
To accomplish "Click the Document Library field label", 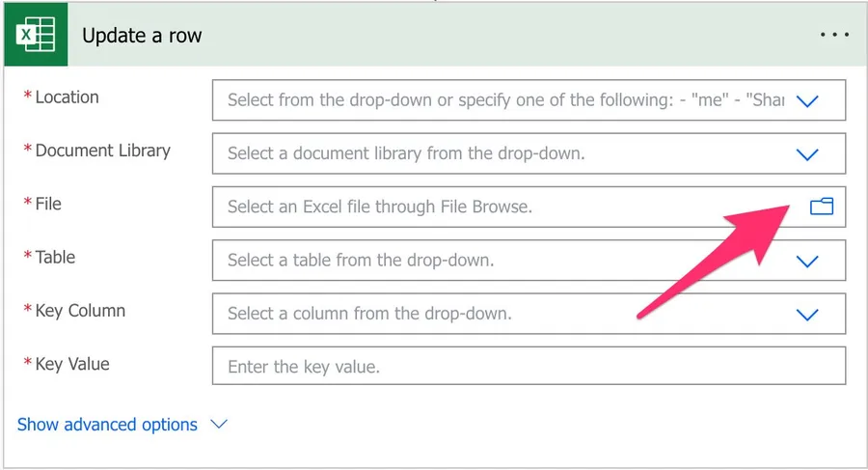I will pos(102,151).
